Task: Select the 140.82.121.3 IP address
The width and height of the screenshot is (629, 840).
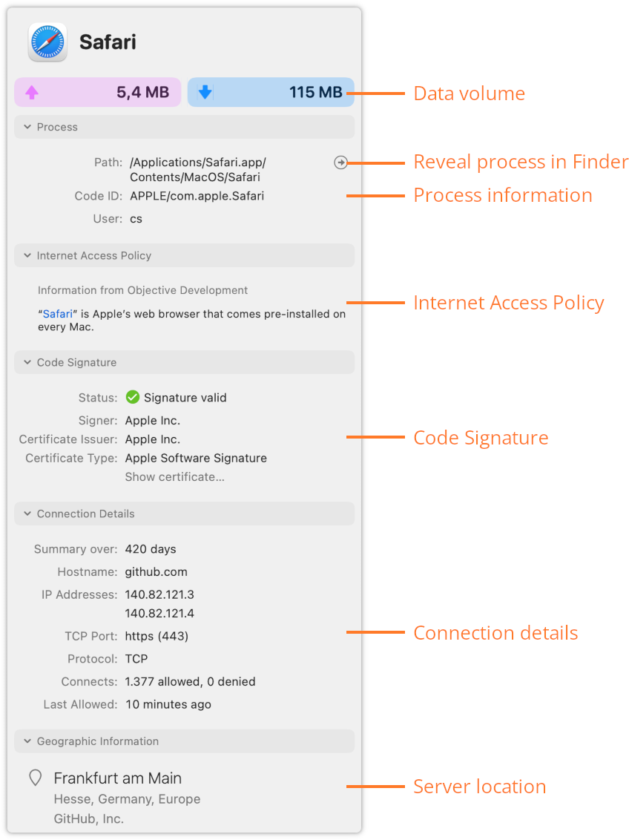Action: 159,594
